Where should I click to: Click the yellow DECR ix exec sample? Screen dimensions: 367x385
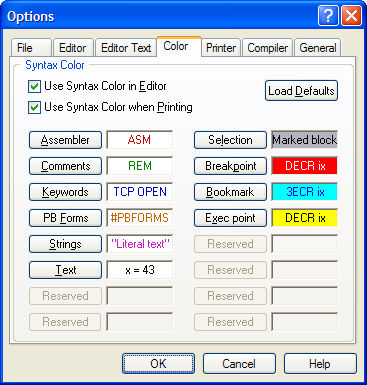(x=305, y=218)
